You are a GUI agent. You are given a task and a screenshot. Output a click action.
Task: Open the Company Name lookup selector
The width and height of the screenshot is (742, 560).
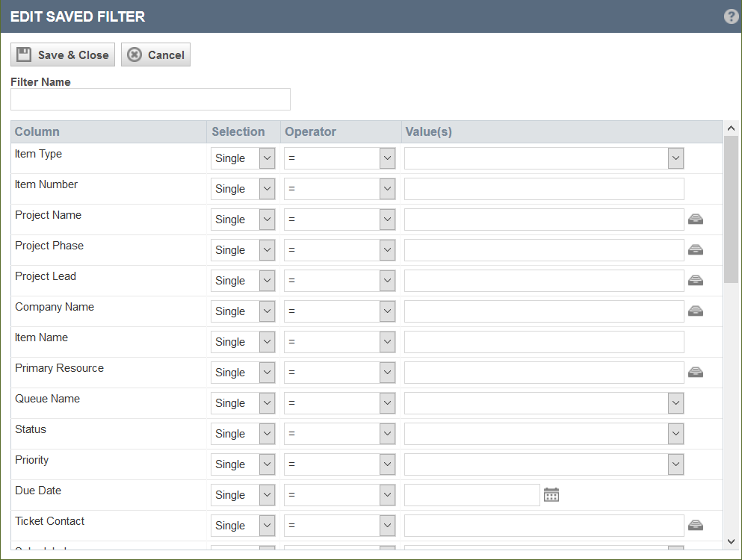[x=696, y=311]
